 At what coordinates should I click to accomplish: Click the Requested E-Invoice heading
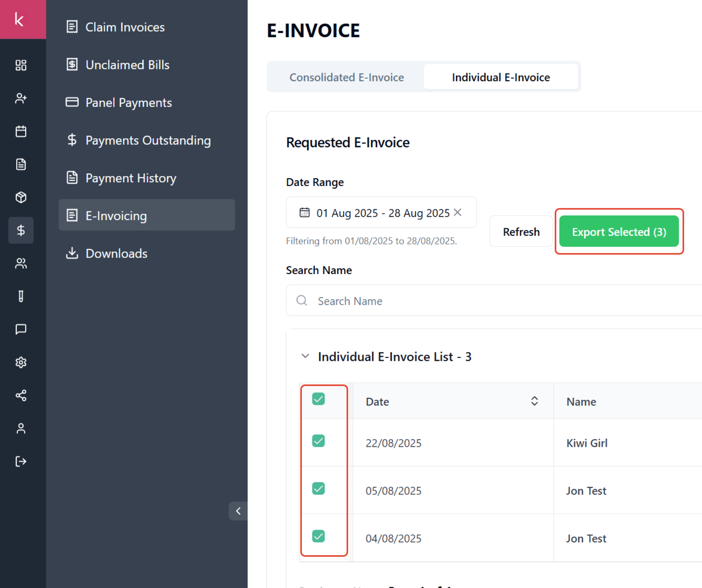(x=348, y=142)
